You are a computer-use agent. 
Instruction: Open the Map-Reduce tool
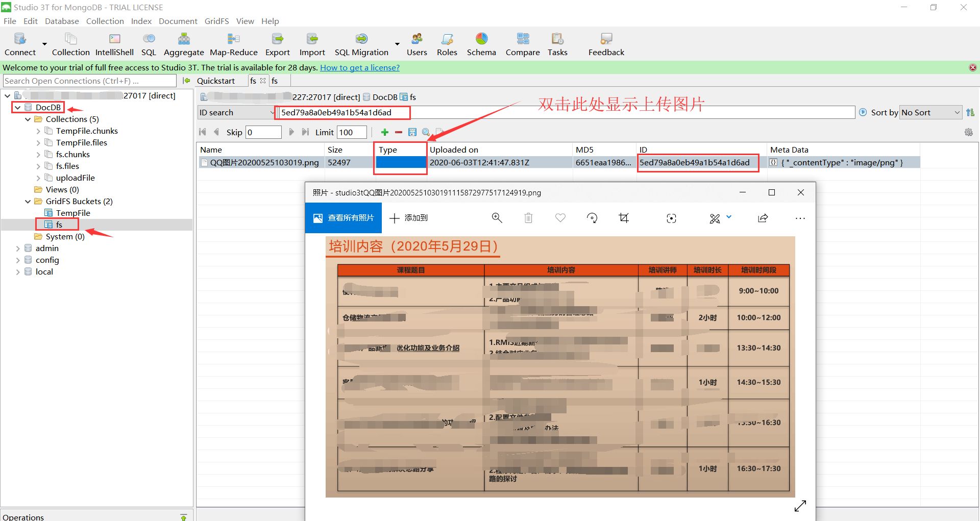pyautogui.click(x=234, y=44)
